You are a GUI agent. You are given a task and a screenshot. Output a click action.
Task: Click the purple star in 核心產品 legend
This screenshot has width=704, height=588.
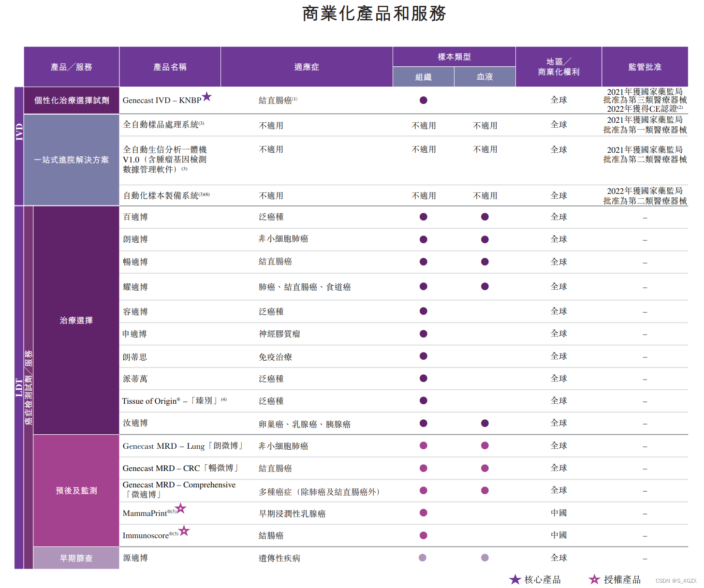coord(515,579)
